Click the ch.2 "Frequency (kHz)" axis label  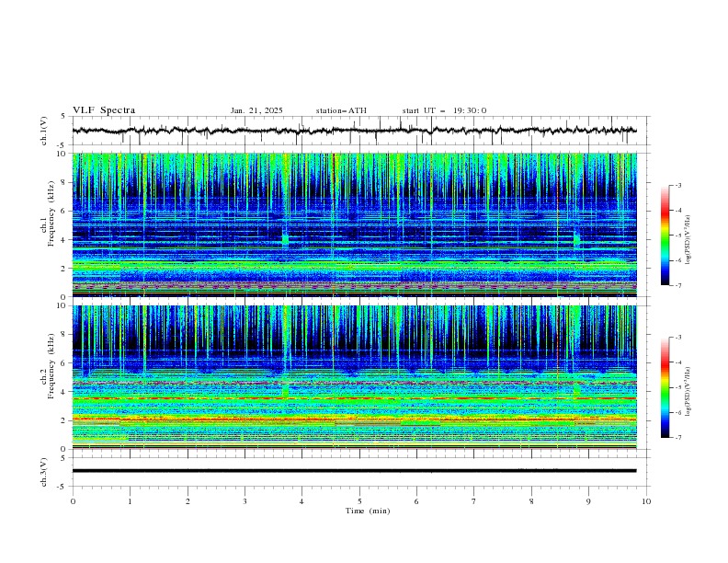[51, 365]
